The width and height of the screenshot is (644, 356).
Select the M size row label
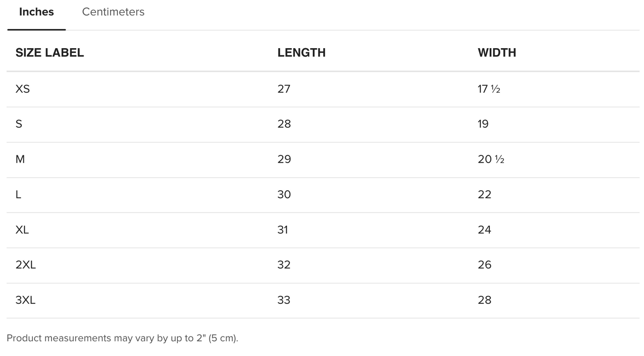click(20, 159)
